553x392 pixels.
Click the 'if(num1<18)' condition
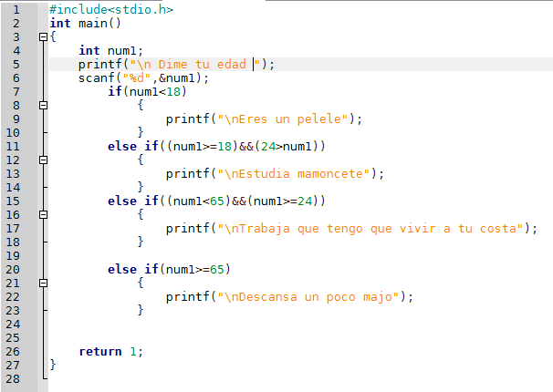[147, 91]
